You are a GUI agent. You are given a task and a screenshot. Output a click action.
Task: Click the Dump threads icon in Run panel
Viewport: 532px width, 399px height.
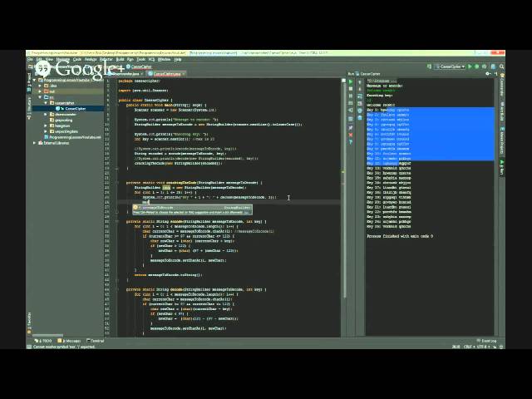click(351, 103)
